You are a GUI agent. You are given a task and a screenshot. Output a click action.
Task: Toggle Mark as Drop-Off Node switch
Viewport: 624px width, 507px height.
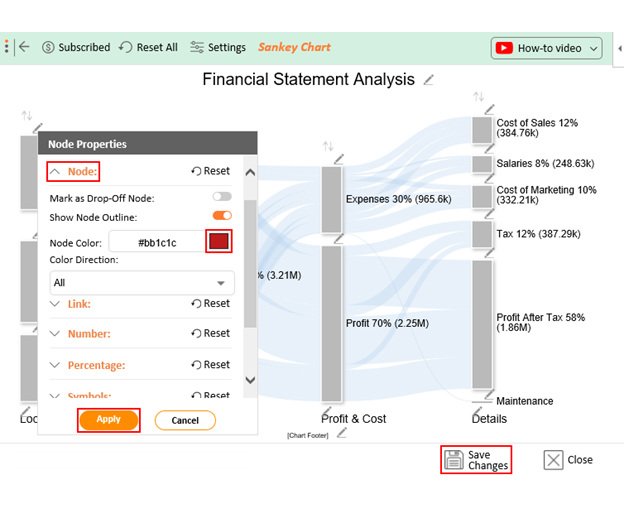point(222,197)
